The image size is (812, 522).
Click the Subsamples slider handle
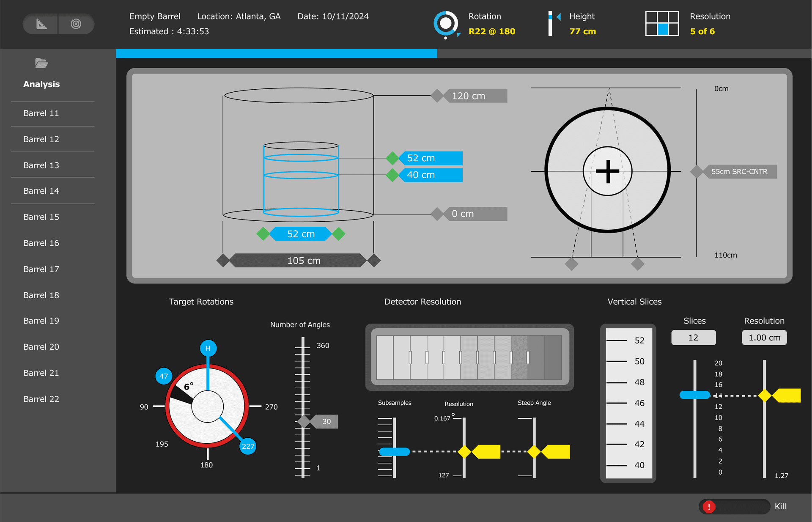394,452
